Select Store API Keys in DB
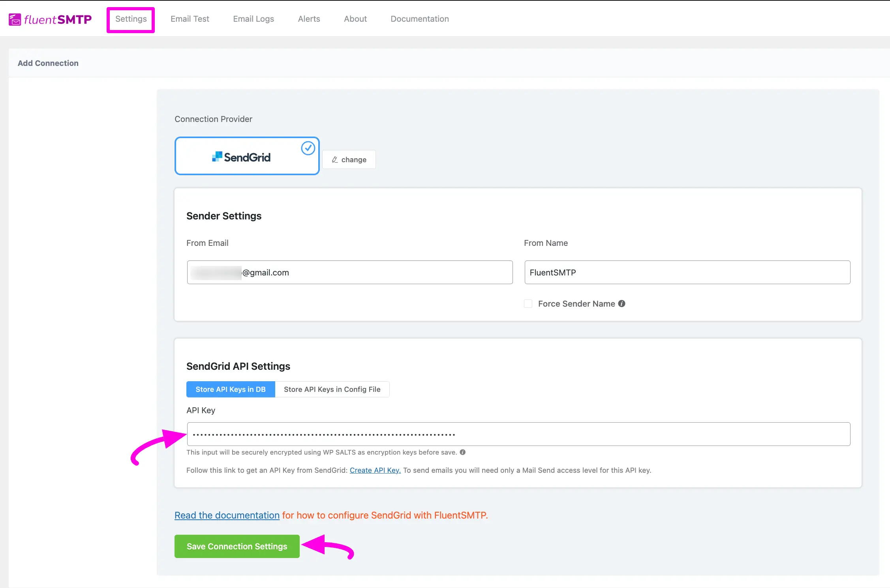Image resolution: width=890 pixels, height=588 pixels. (x=231, y=389)
